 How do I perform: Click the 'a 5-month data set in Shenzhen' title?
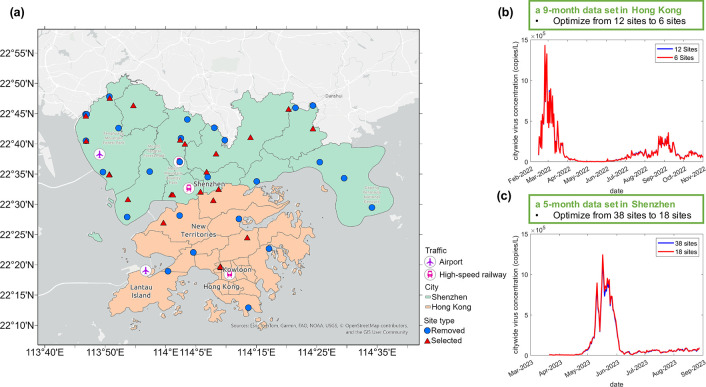605,204
